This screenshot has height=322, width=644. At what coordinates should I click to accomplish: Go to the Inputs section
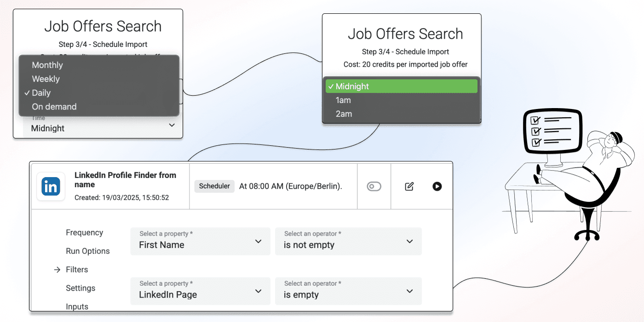click(77, 306)
